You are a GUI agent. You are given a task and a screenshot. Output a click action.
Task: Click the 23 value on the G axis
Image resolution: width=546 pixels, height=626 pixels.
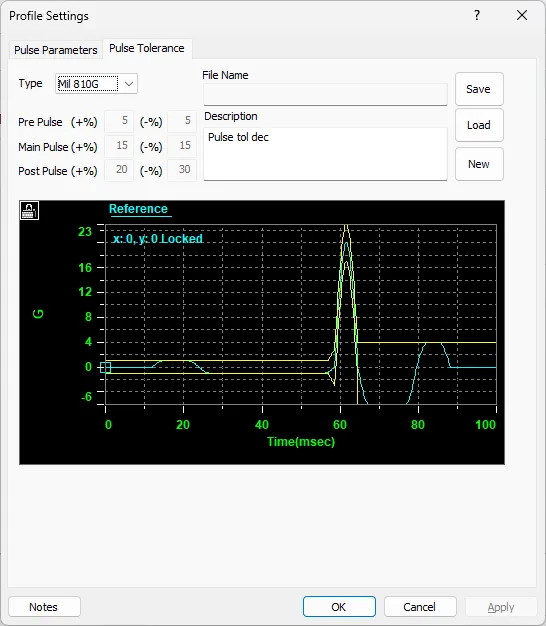tap(85, 232)
